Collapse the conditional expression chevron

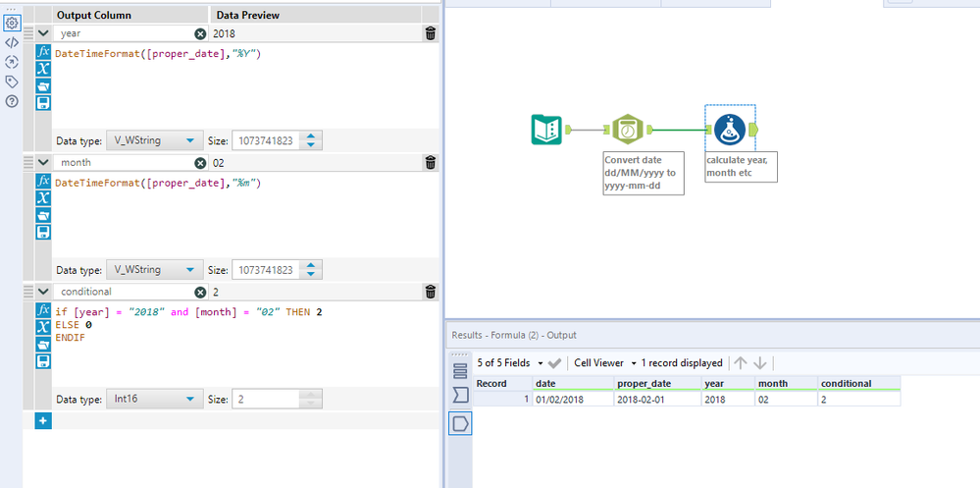pyautogui.click(x=42, y=292)
